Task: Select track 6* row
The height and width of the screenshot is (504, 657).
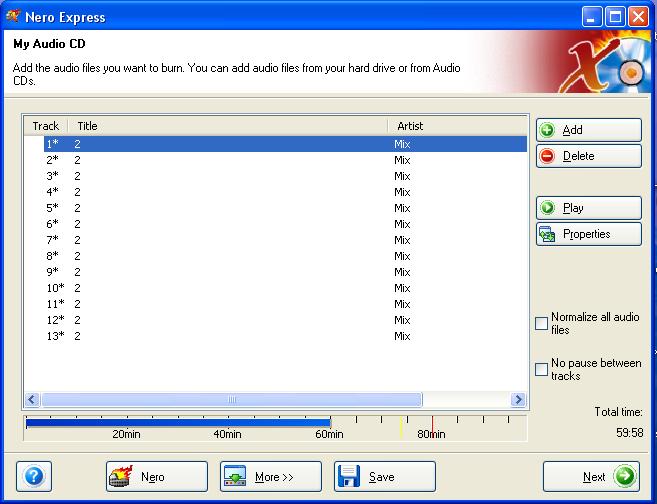Action: 285,224
